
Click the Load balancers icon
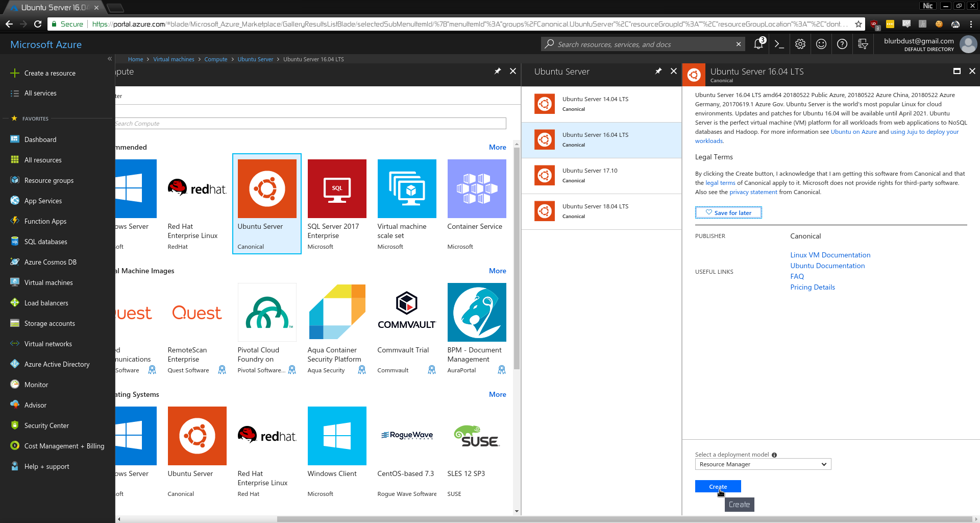(15, 302)
